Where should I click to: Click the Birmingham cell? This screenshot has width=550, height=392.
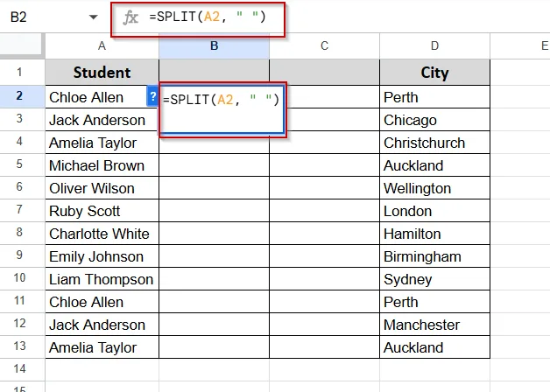click(x=434, y=256)
